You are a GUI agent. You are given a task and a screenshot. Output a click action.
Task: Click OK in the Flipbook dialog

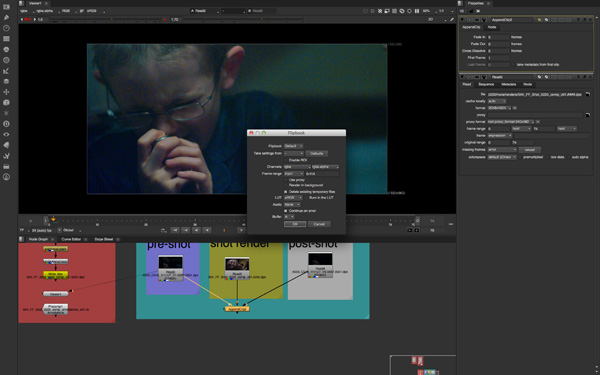click(x=295, y=224)
